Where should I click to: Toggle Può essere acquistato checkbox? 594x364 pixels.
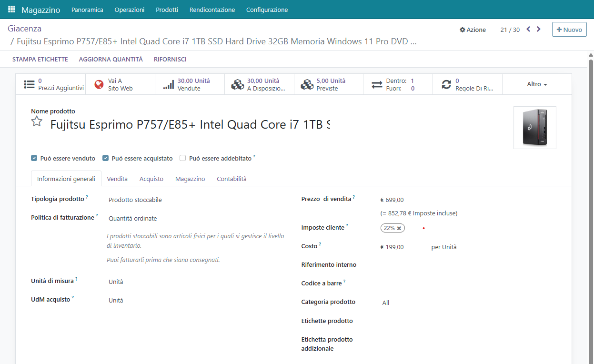106,158
